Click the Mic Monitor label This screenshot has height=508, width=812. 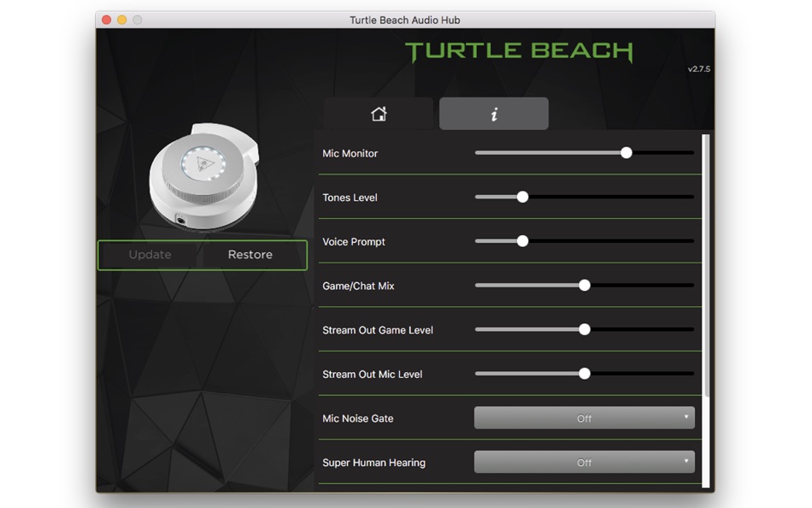pyautogui.click(x=350, y=153)
